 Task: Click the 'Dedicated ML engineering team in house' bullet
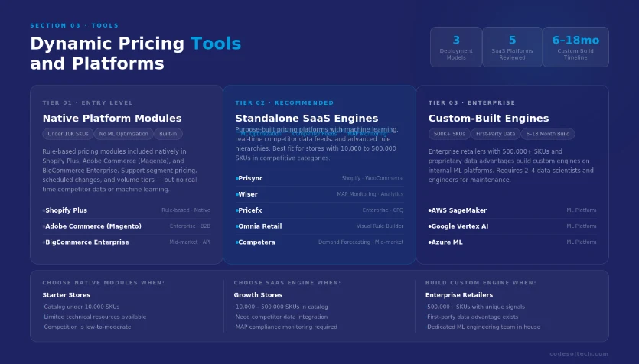click(483, 327)
